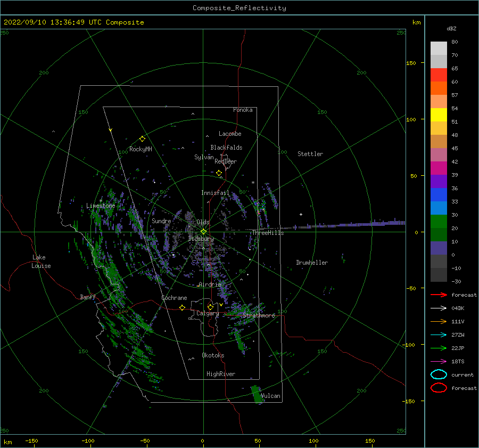The image size is (479, 448).
Task: Click the dark gray -30 dBZ swatch
Action: 439,275
